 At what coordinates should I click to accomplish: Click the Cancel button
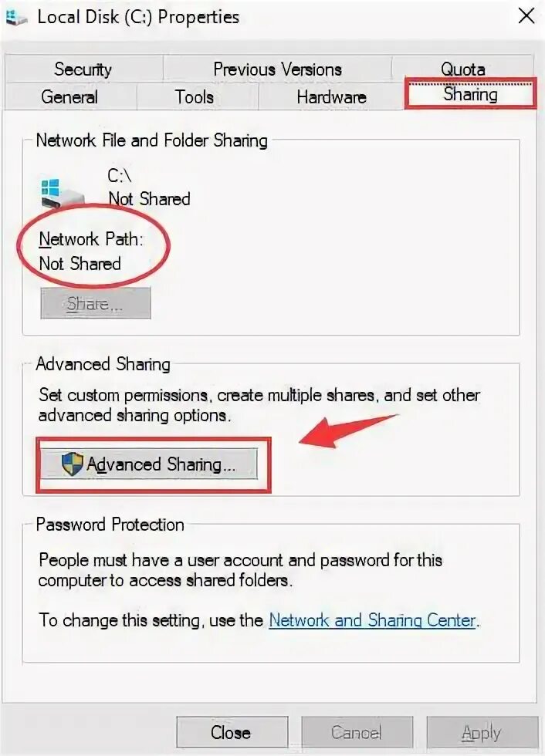coord(357,732)
